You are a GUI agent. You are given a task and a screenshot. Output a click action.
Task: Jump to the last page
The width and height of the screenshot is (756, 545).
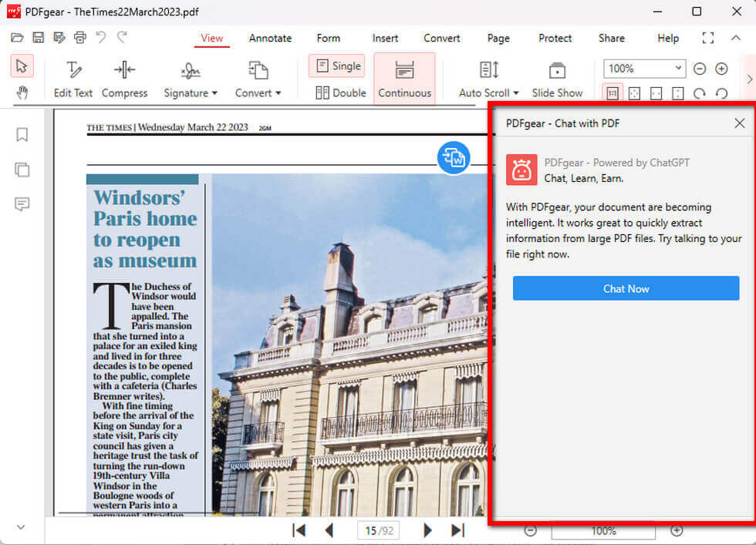pos(457,530)
